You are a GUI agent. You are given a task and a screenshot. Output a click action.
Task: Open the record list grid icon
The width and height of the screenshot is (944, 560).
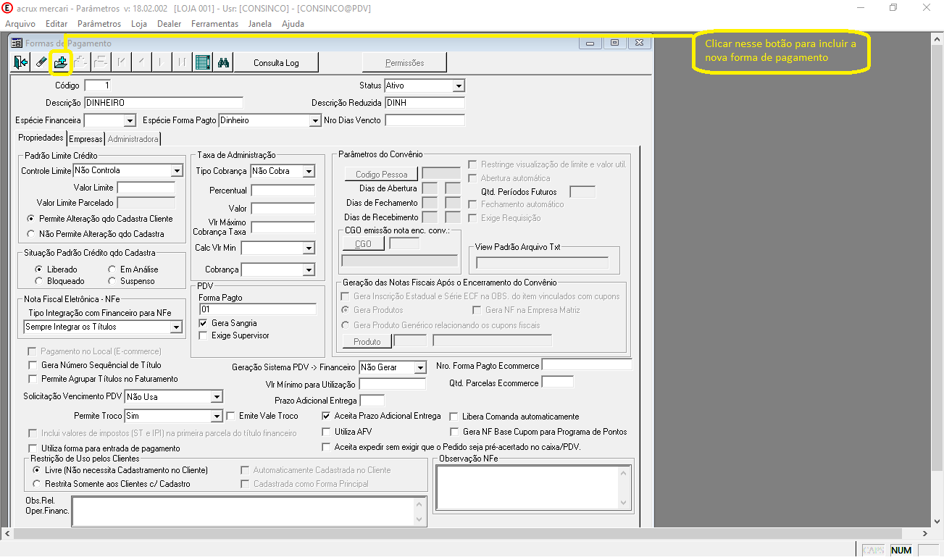click(x=203, y=63)
